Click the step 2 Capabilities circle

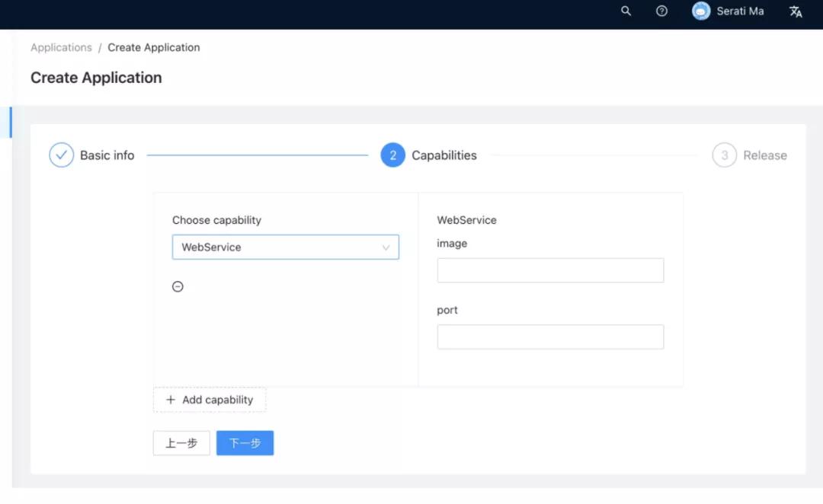coord(392,155)
